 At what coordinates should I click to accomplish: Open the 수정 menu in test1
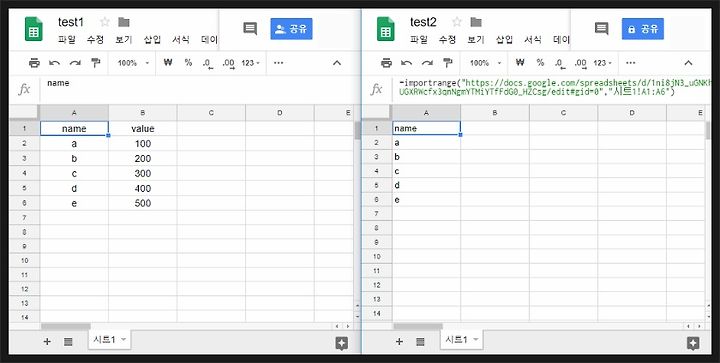tap(96, 39)
